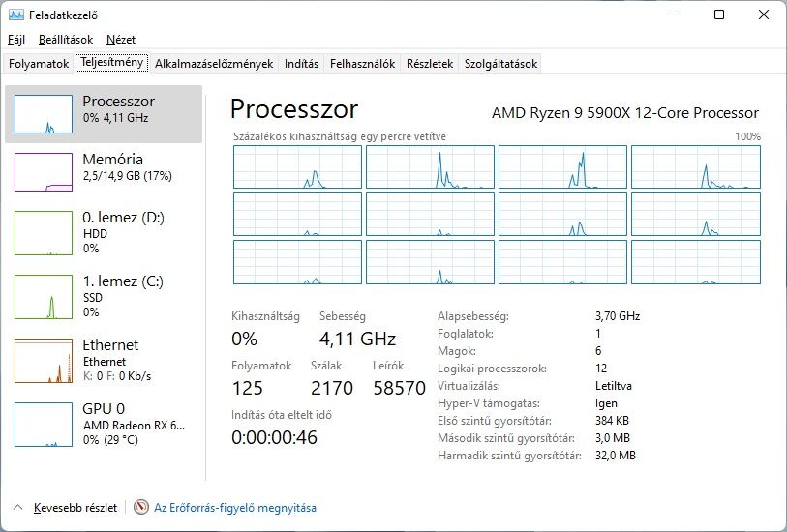The height and width of the screenshot is (532, 787).
Task: Open the Fájl menu
Action: pos(16,40)
